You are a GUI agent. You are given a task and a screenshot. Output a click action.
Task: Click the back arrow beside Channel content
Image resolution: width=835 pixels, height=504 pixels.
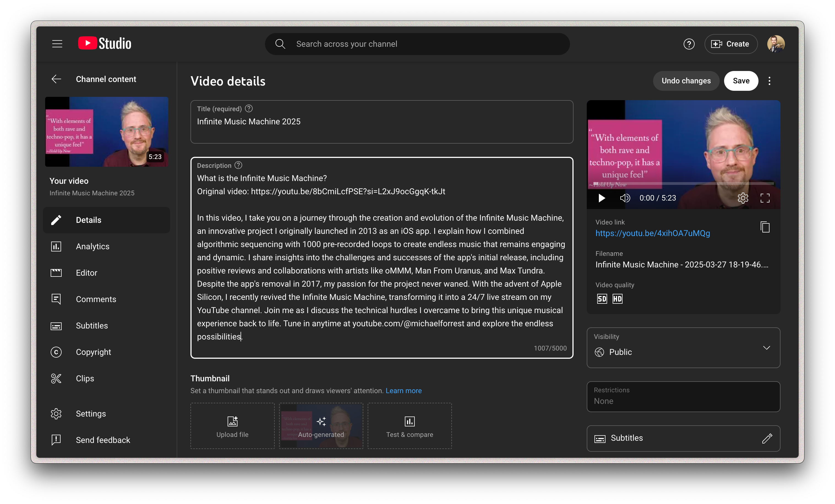click(56, 79)
